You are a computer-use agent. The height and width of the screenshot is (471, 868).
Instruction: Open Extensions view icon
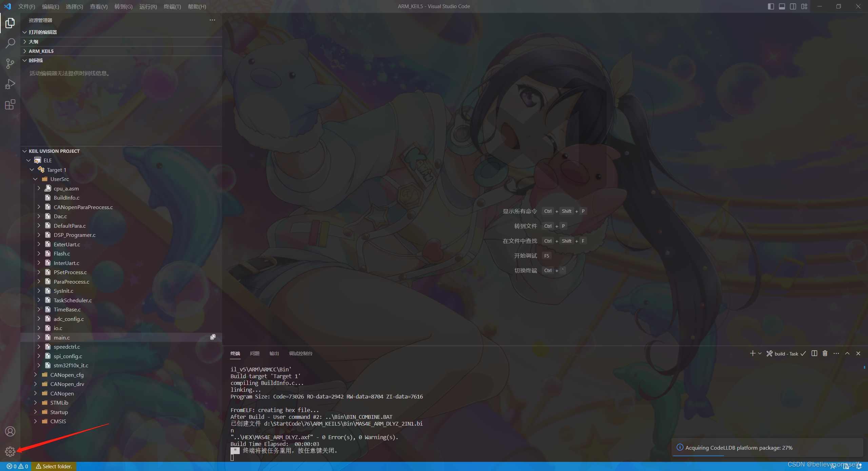[x=10, y=104]
